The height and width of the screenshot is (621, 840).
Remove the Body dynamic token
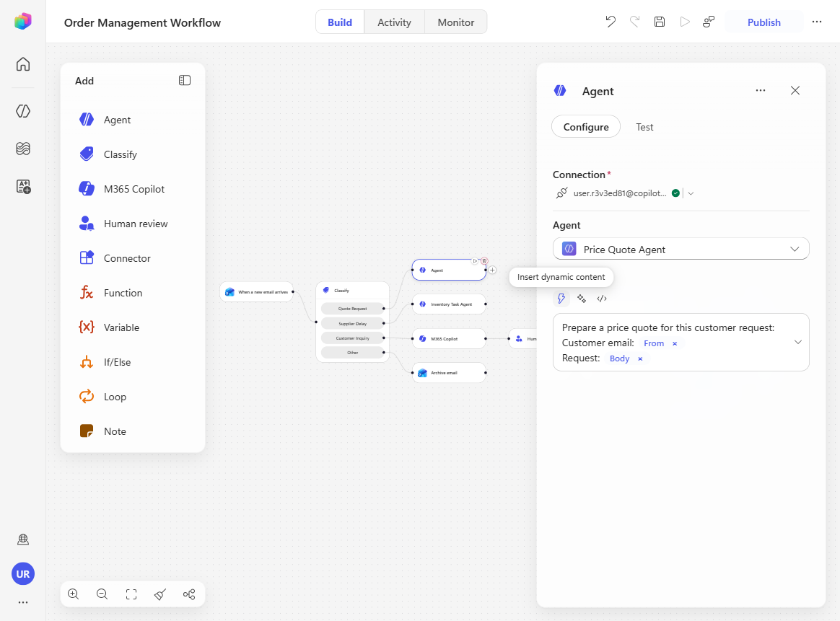click(x=640, y=358)
